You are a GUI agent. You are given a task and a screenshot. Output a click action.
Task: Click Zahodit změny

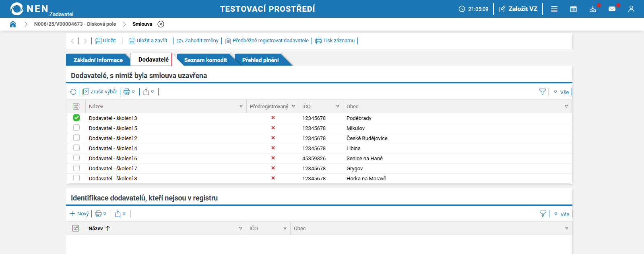point(198,41)
